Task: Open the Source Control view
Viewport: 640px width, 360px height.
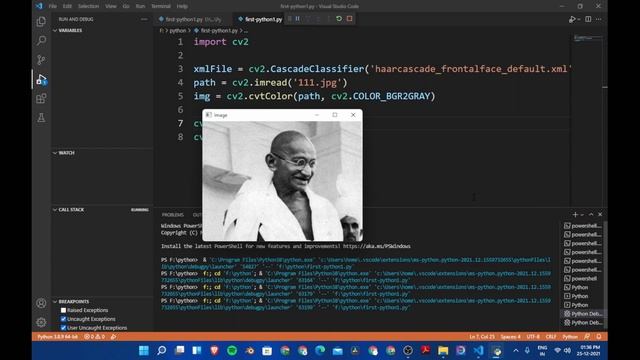Action: pyautogui.click(x=41, y=60)
